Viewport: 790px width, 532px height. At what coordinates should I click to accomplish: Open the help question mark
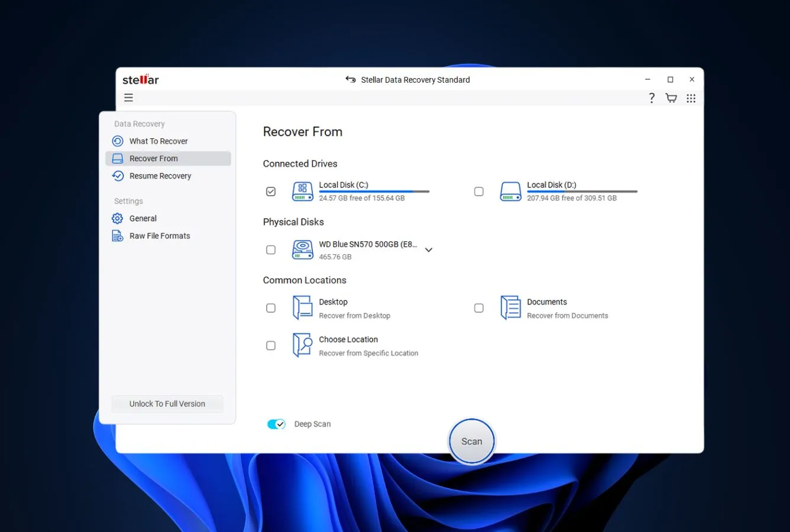coord(652,98)
